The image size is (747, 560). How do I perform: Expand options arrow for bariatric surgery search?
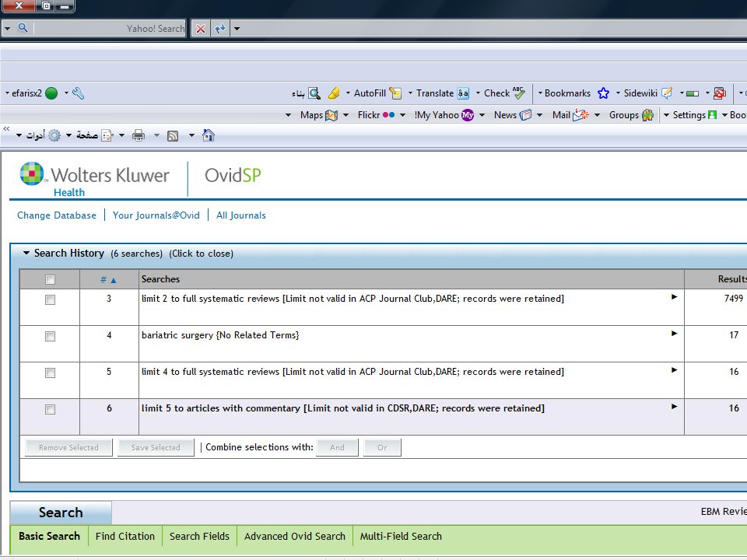tap(674, 334)
